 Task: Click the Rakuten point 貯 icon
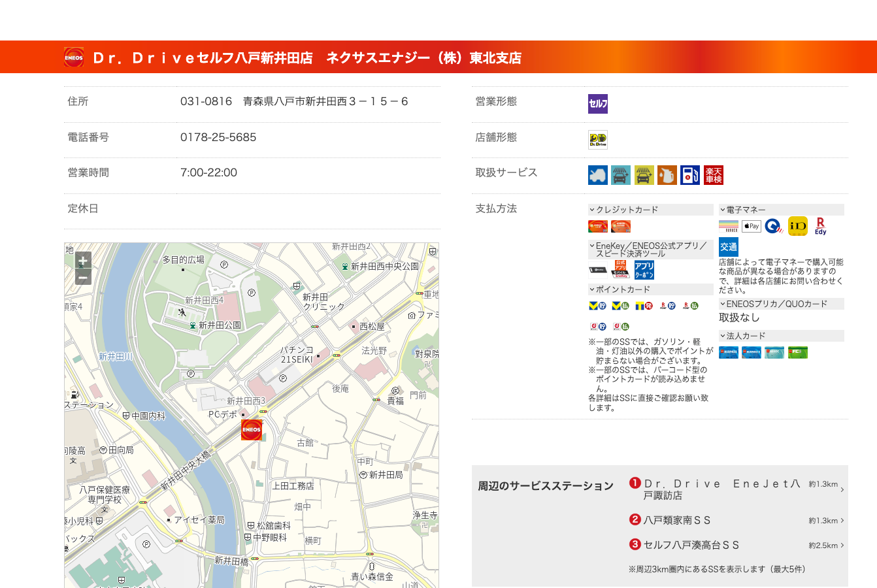tap(667, 306)
